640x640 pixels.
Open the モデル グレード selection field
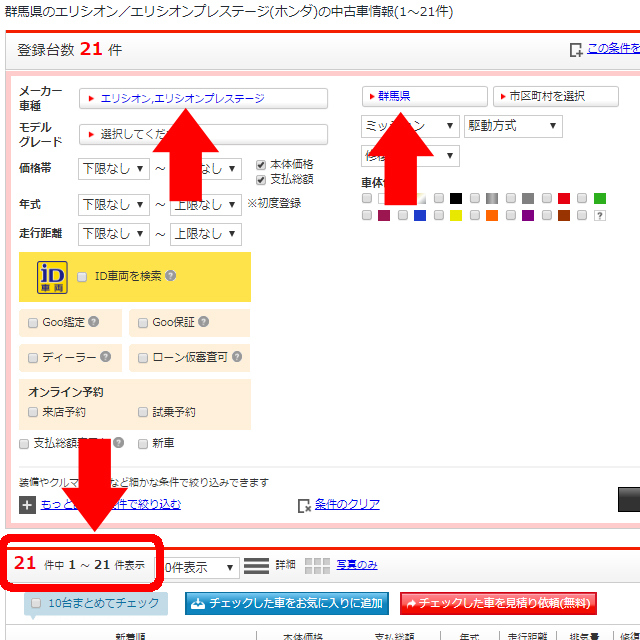[203, 134]
